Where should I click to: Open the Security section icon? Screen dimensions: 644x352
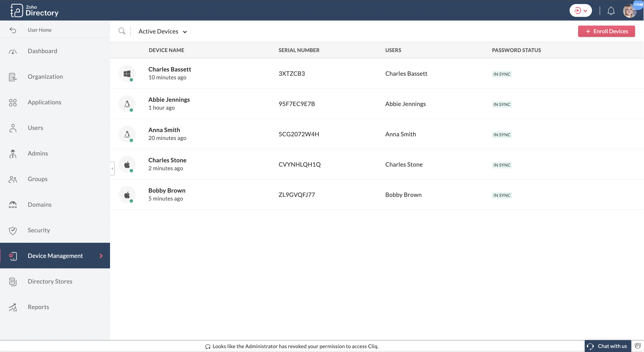pos(13,230)
